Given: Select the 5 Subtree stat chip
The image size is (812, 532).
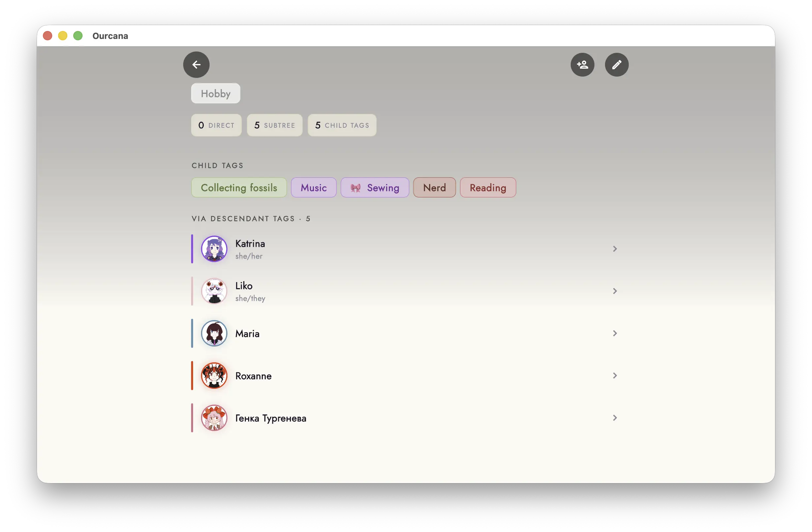Looking at the screenshot, I should (x=275, y=125).
